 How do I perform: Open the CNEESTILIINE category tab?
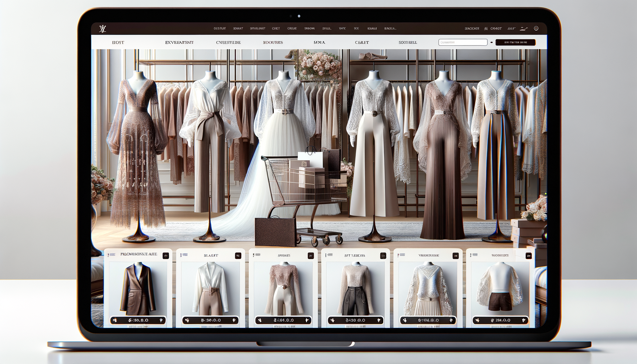click(x=229, y=42)
